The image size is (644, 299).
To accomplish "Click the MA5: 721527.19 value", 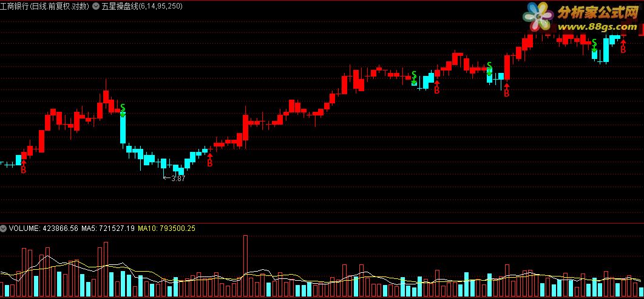I will point(107,229).
